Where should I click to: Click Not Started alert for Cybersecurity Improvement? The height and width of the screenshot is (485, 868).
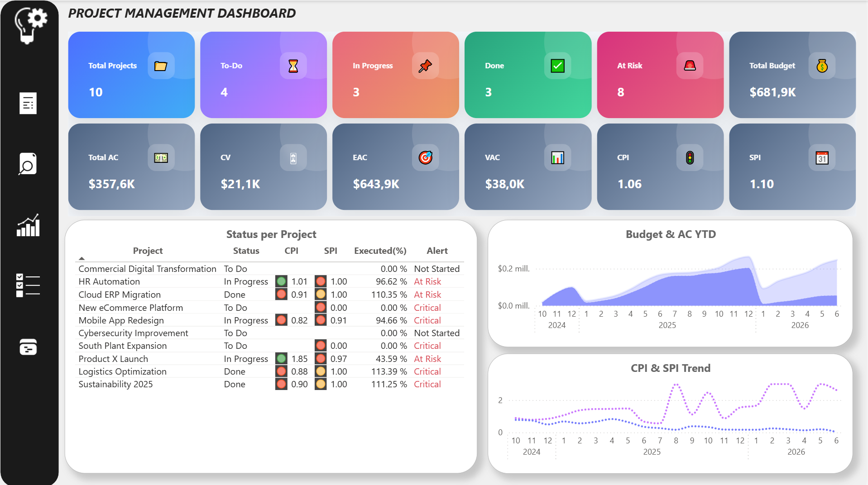click(x=437, y=333)
